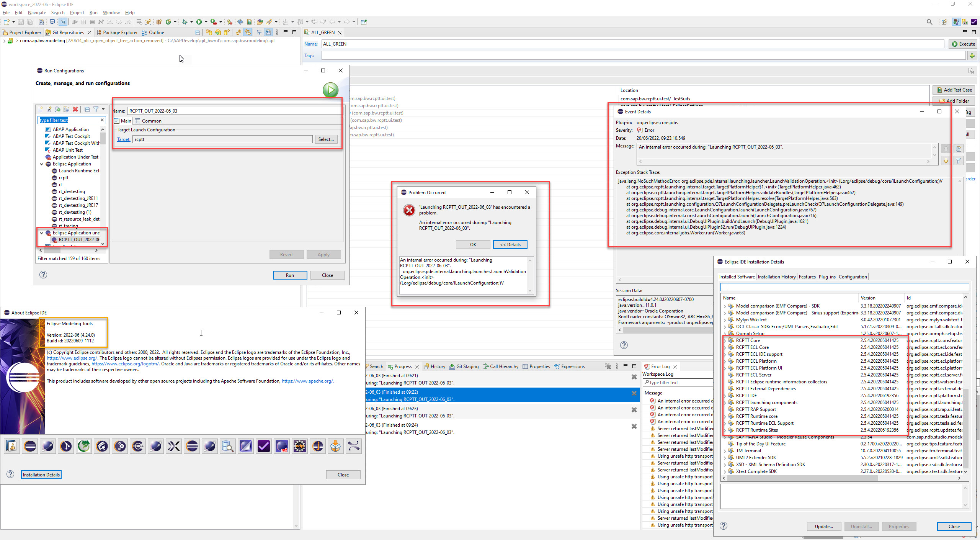Open the Call Hierarchy tab
The height and width of the screenshot is (540, 980).
point(500,367)
